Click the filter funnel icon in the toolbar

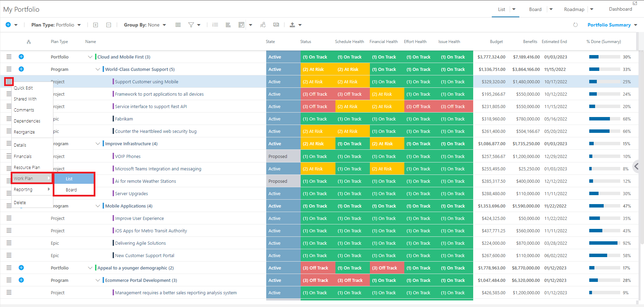[191, 25]
